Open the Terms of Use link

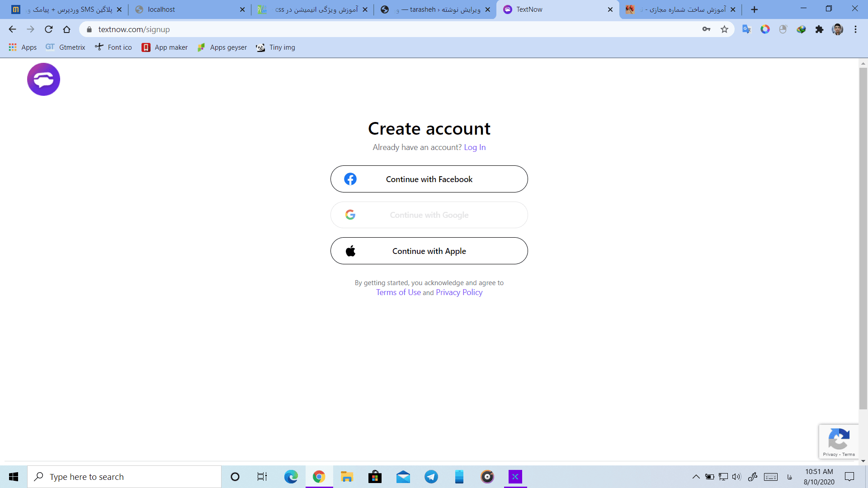point(398,292)
